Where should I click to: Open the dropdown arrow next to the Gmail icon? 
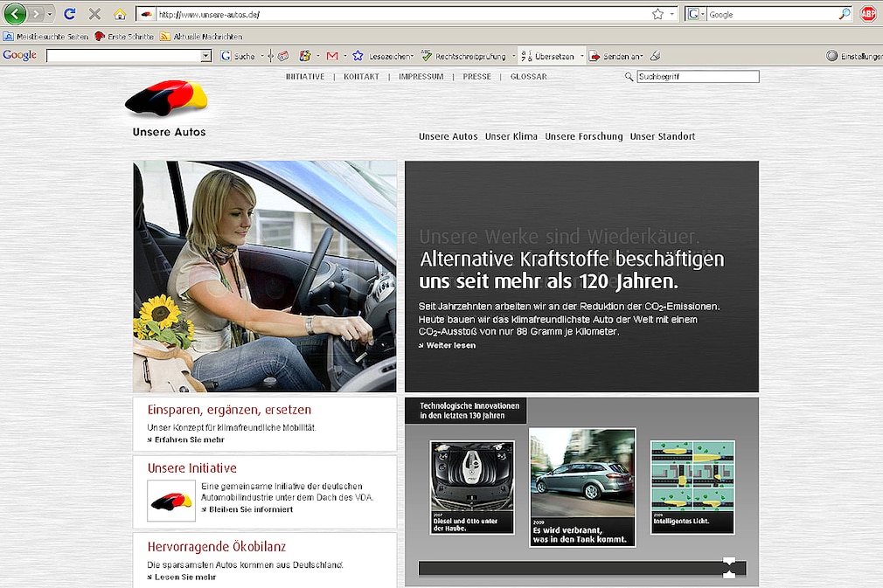[344, 56]
